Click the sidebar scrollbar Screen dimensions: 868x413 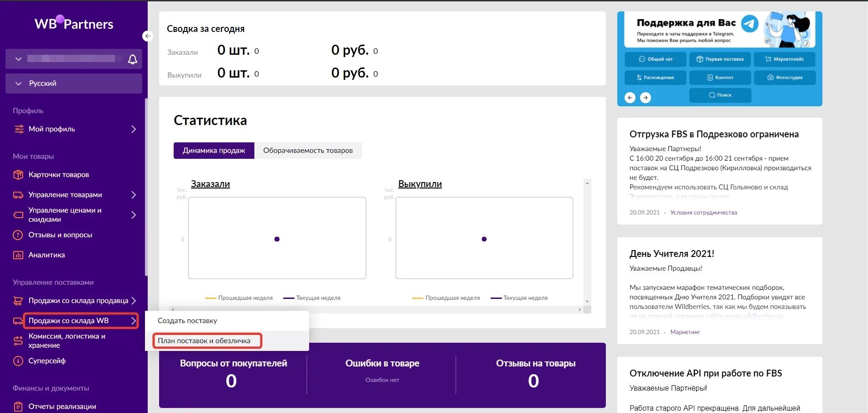146,187
